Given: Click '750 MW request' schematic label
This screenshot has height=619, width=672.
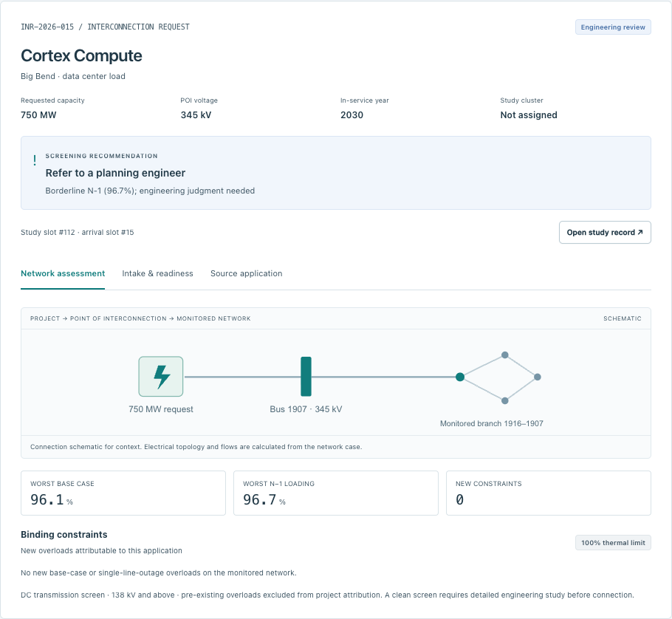Looking at the screenshot, I should (161, 409).
